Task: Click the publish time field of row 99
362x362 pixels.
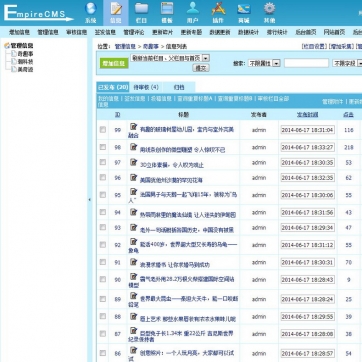Action: tap(307, 130)
